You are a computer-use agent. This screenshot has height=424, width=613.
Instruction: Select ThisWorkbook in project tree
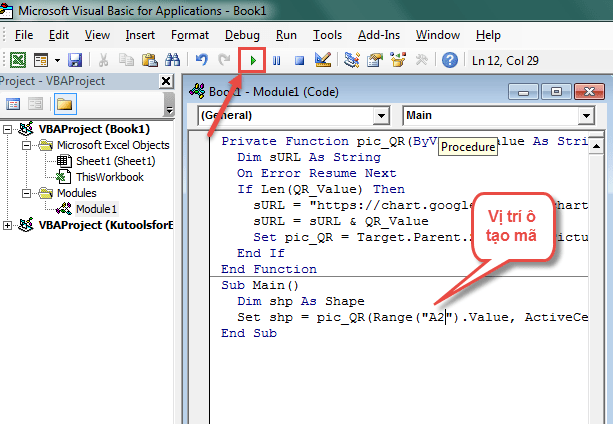pyautogui.click(x=110, y=177)
